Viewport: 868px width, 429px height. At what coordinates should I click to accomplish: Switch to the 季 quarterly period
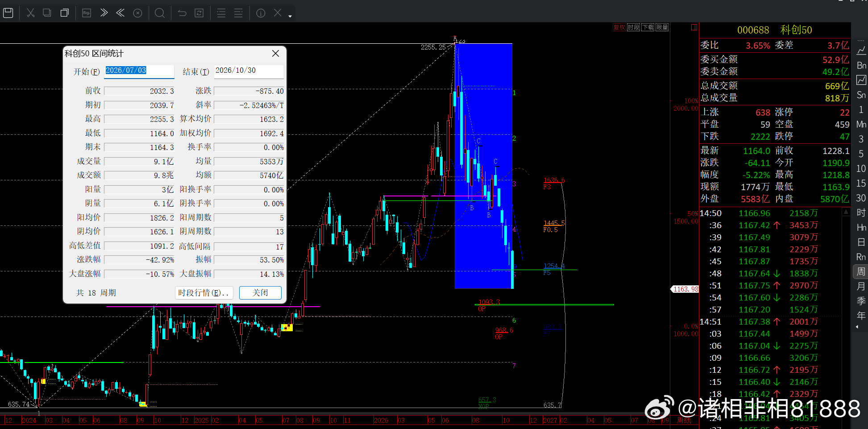861,301
